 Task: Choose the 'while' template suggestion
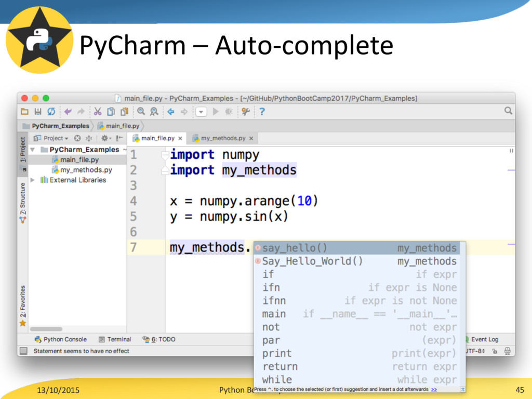click(x=356, y=380)
